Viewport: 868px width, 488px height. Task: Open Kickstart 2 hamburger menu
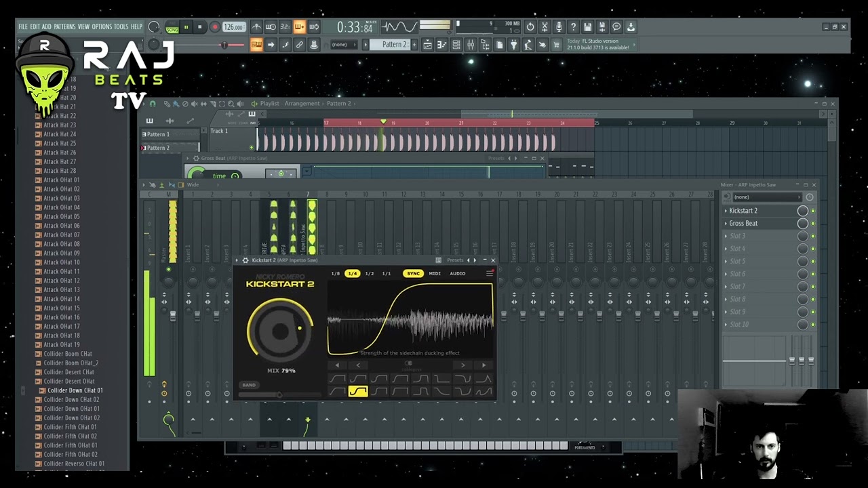(x=490, y=273)
